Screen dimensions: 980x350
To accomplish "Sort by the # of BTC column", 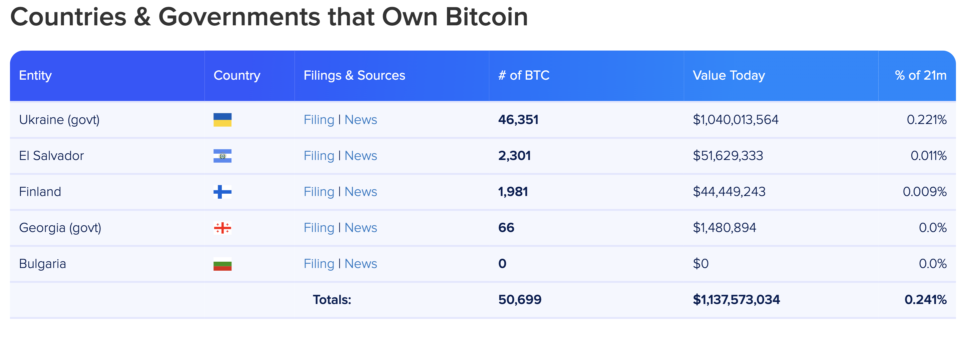I will [524, 75].
